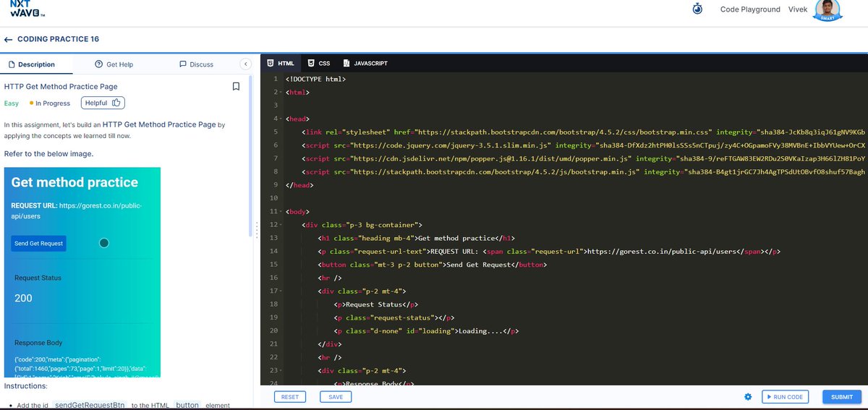Click the JavaScript tab icon
Image resolution: width=868 pixels, height=410 pixels.
[x=346, y=64]
